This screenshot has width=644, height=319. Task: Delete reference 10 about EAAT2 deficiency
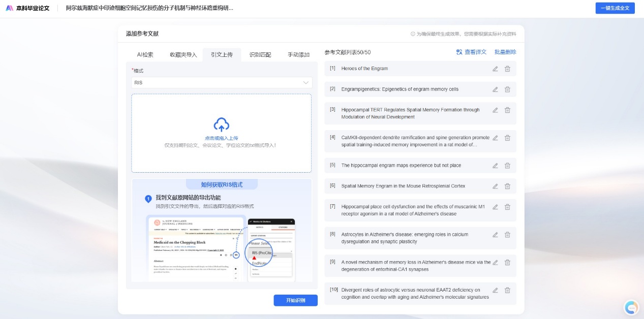tap(507, 290)
